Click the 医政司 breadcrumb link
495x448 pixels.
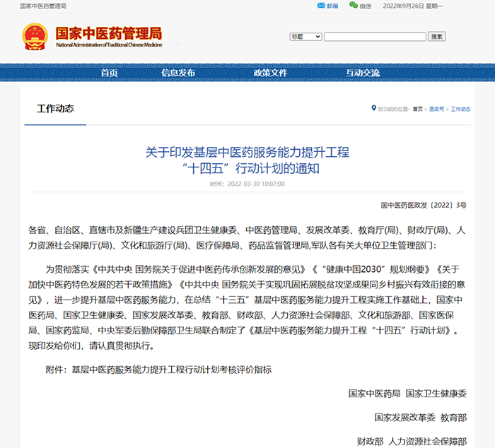[436, 109]
